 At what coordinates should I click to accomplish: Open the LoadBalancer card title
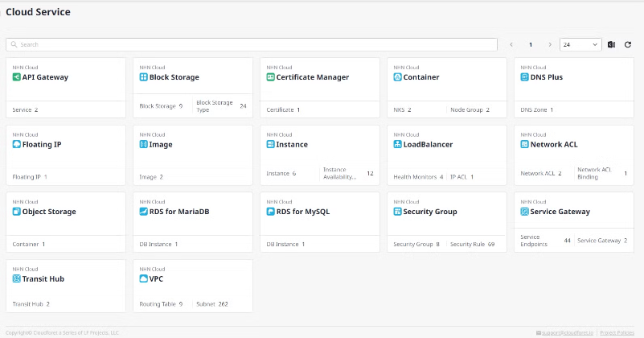tap(428, 144)
